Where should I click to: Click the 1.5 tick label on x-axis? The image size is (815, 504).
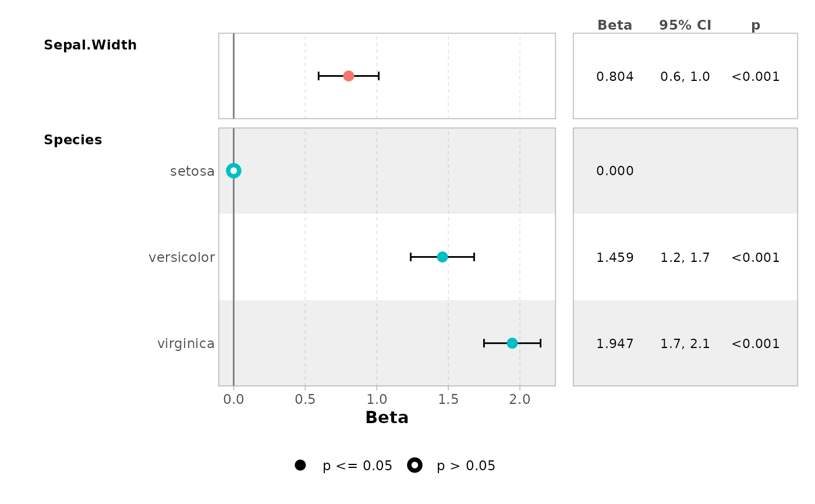pyautogui.click(x=448, y=399)
